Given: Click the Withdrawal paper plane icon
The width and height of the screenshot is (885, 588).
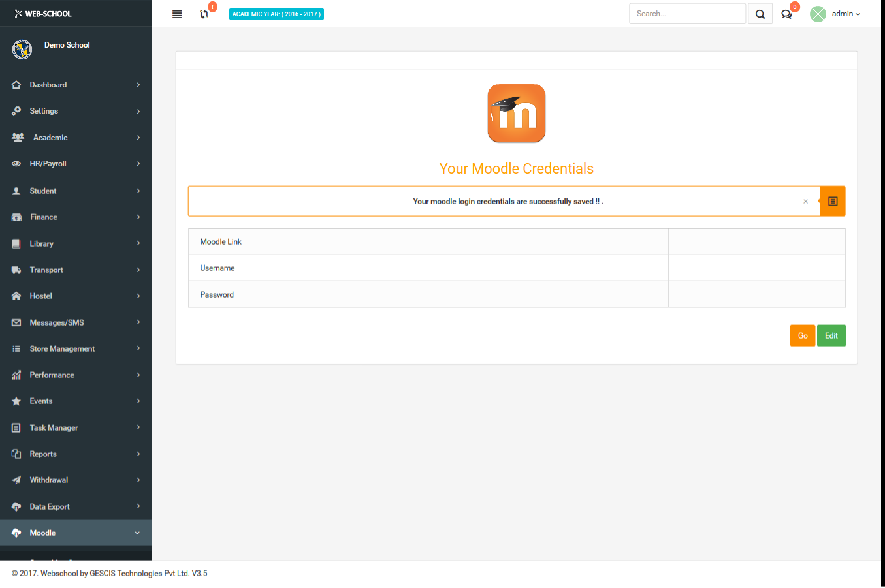Looking at the screenshot, I should pyautogui.click(x=16, y=480).
